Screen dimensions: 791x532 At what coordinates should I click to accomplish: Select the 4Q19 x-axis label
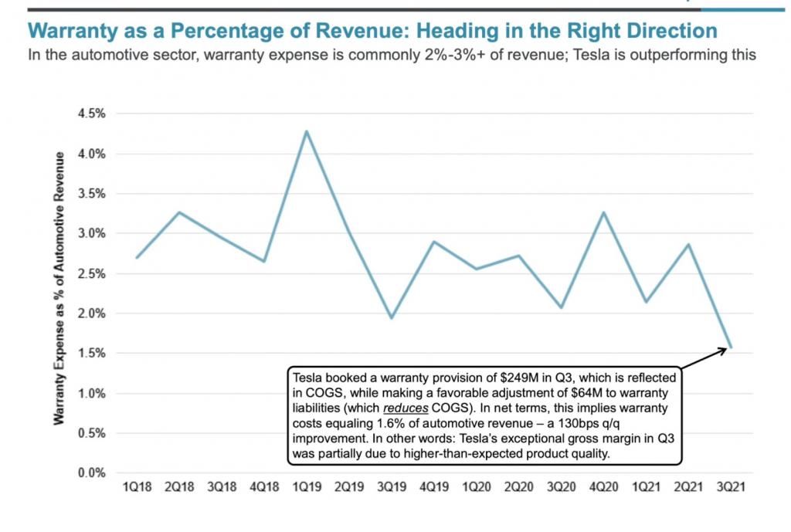point(434,487)
